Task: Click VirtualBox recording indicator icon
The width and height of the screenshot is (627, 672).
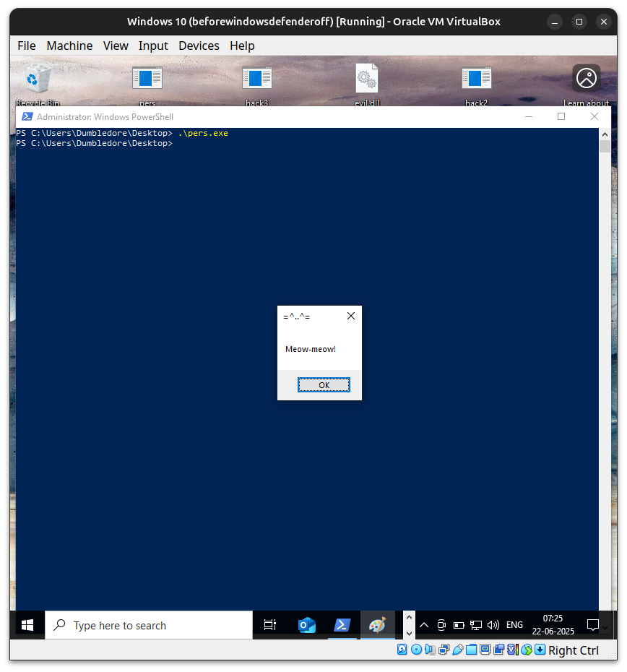Action: [x=499, y=650]
